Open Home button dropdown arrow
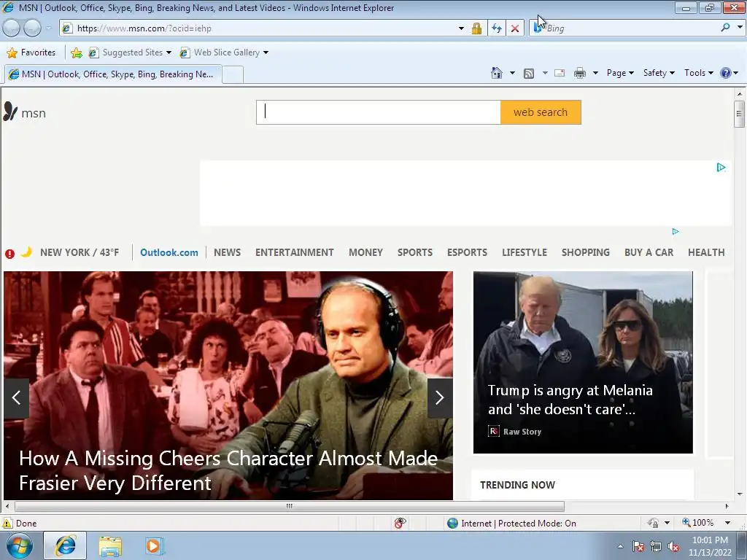The image size is (747, 560). [x=512, y=73]
